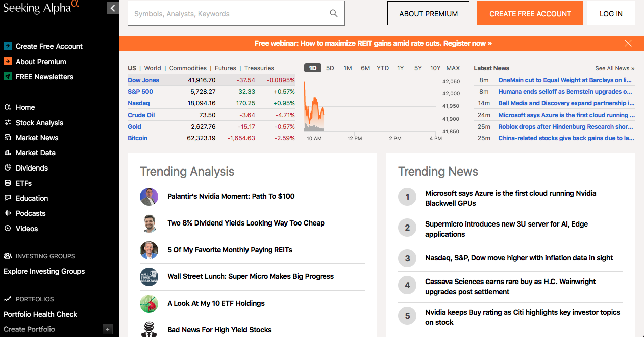Open author avatar for Palantir's Nvidia Moment
Screen dimensions: 644x337
click(x=149, y=197)
